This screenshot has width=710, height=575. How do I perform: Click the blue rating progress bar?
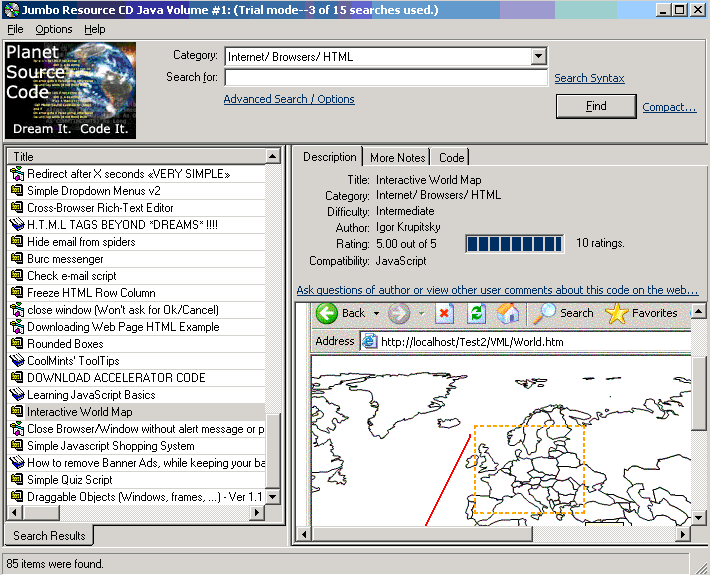point(515,244)
